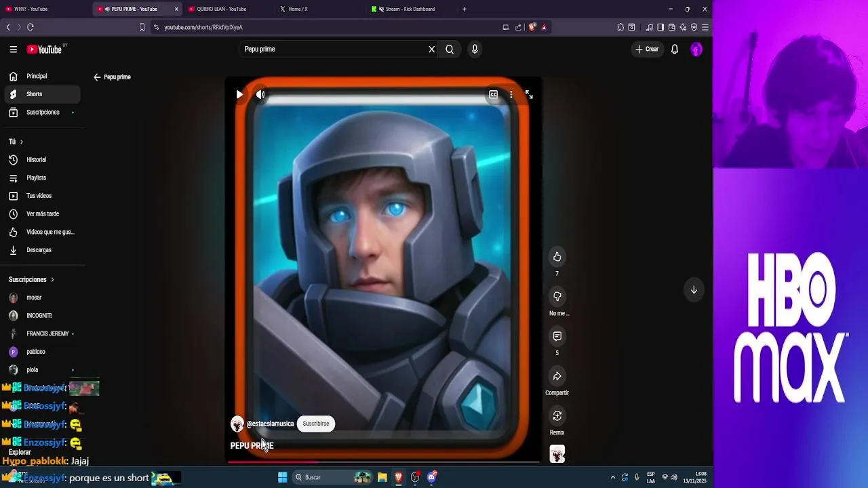The height and width of the screenshot is (488, 868).
Task: Close the PEPU PRIME tab
Action: (x=176, y=9)
